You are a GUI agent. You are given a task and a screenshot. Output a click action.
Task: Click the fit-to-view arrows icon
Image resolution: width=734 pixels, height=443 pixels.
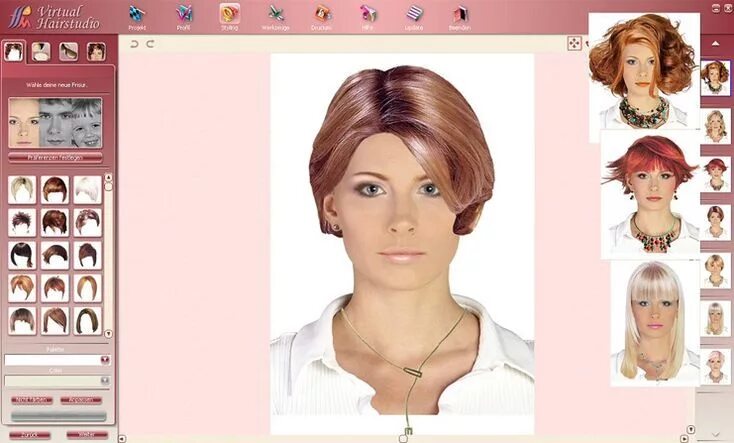[x=574, y=43]
